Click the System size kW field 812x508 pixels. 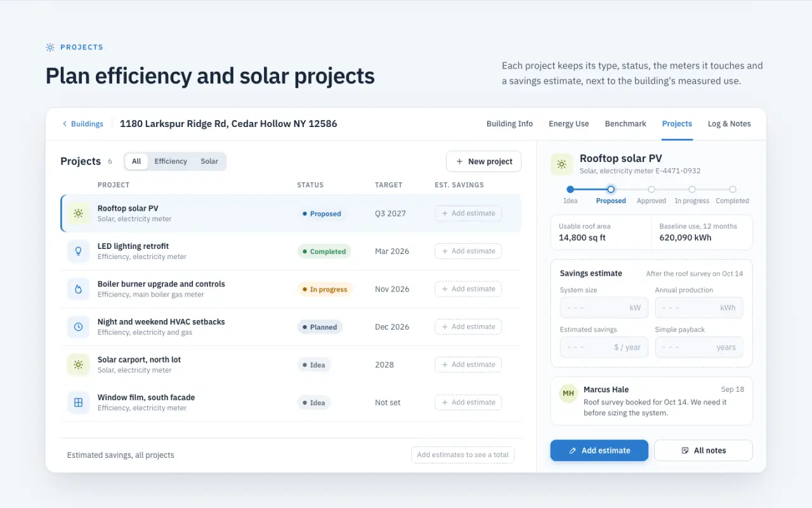tap(604, 308)
